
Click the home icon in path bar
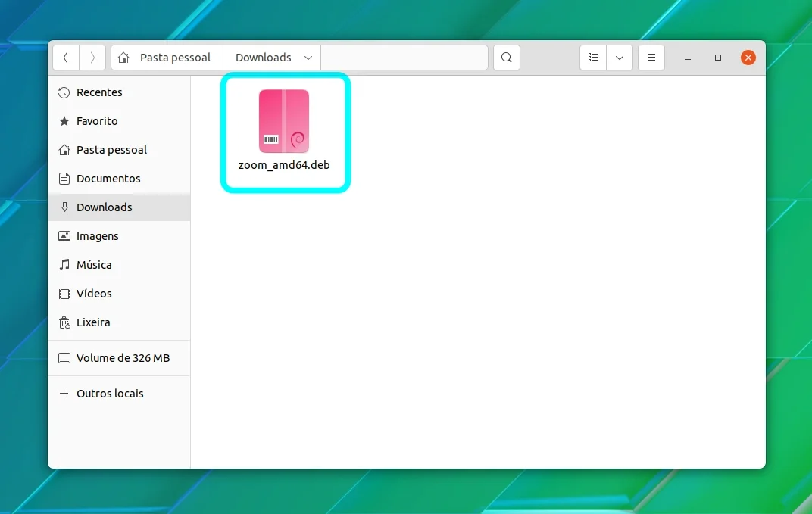coord(123,58)
